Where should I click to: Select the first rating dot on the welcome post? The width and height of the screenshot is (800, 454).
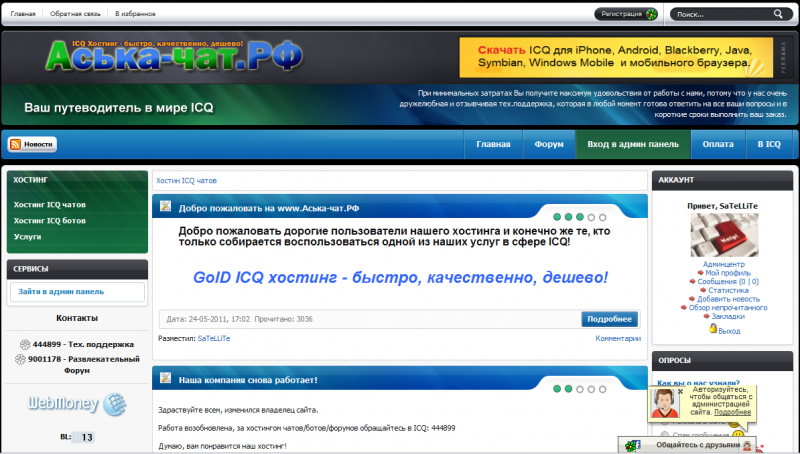pyautogui.click(x=557, y=217)
